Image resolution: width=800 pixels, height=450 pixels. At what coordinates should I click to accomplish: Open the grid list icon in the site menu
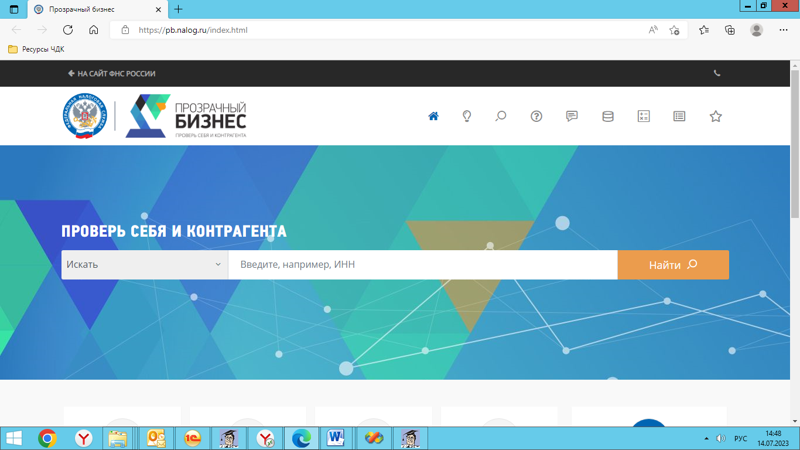(644, 116)
